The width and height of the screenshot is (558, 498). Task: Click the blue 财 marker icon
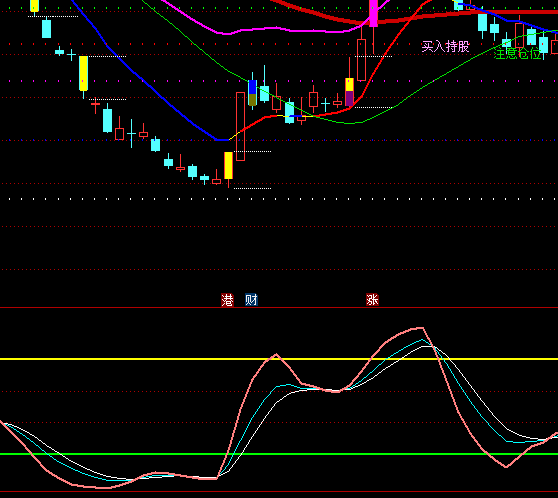251,300
